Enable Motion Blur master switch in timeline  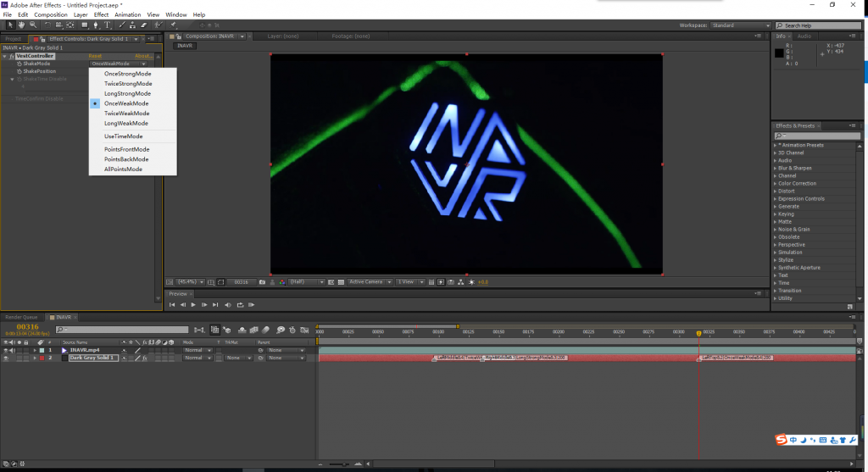point(265,330)
